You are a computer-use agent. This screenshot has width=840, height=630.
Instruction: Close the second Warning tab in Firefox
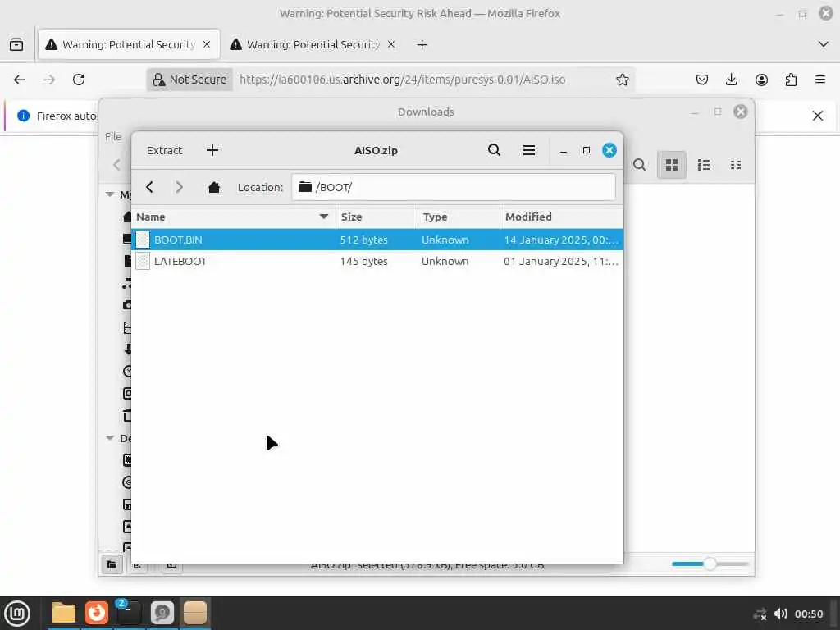pyautogui.click(x=391, y=44)
